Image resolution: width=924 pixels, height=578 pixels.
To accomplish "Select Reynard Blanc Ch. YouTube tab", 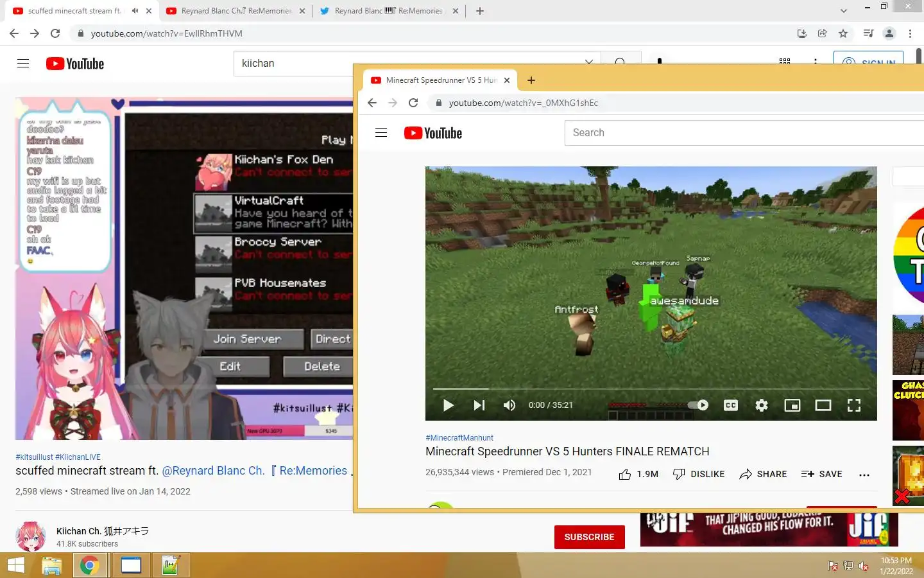I will [236, 11].
